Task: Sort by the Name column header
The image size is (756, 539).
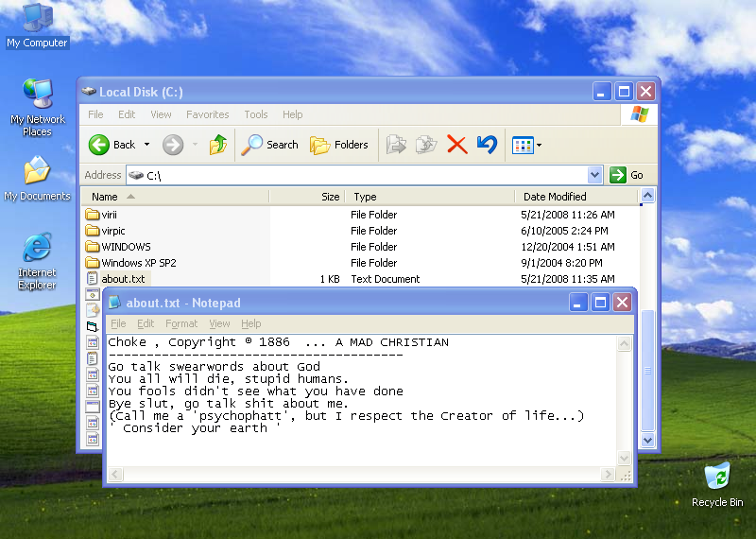Action: (175, 197)
